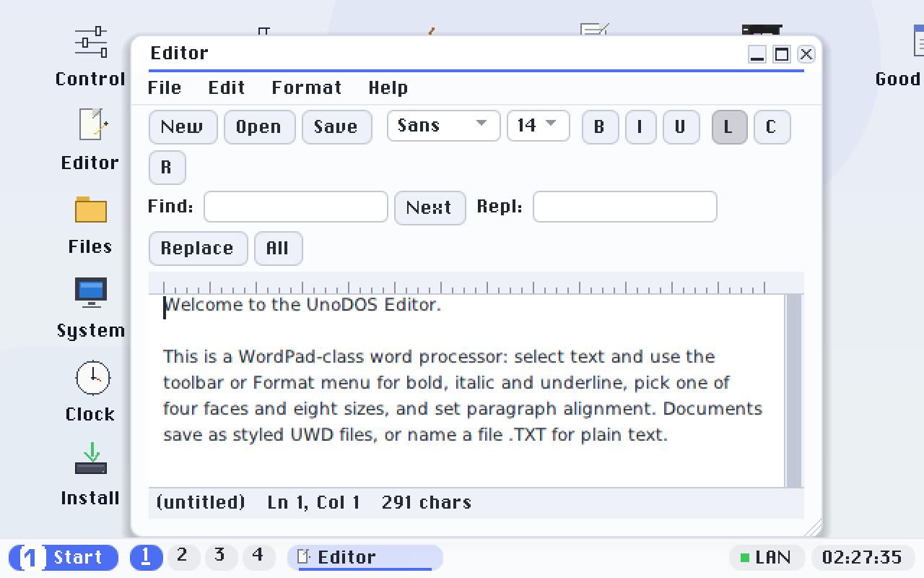Click the vertical scrollbar of the document
Image resolution: width=924 pixels, height=578 pixels.
pos(793,390)
